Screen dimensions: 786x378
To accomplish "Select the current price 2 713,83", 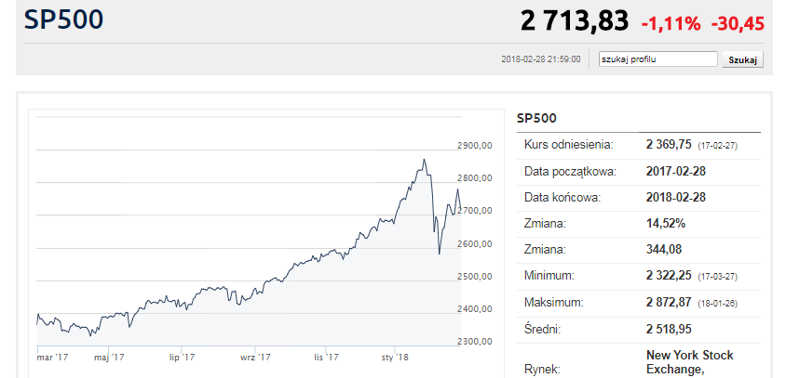I will tap(574, 22).
